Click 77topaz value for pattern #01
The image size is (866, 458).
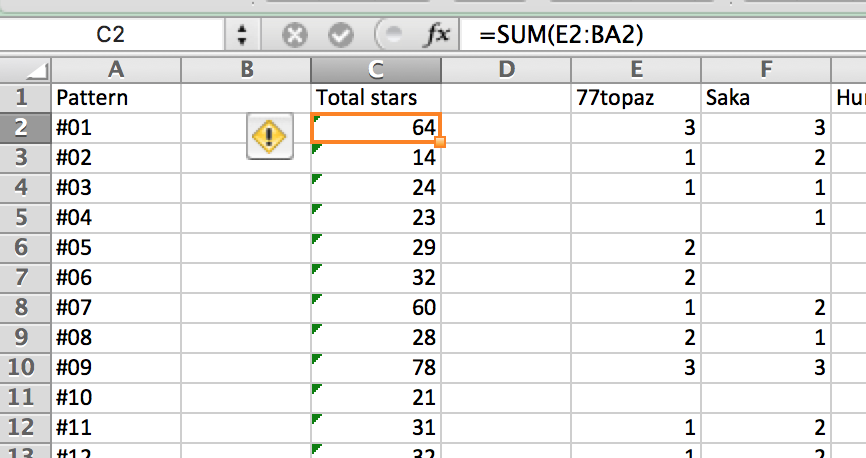[x=636, y=128]
